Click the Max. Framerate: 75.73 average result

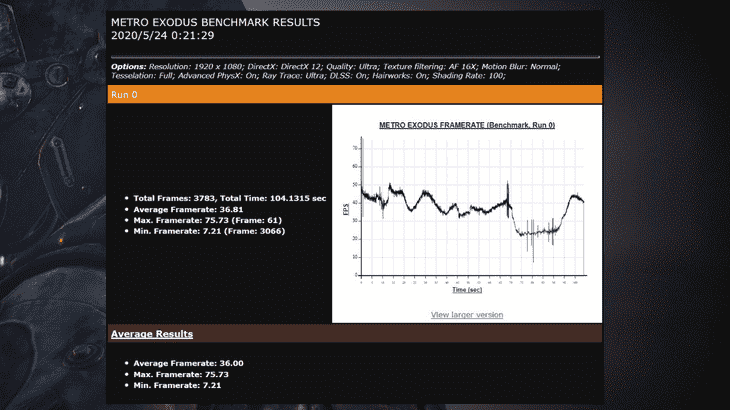pos(181,374)
